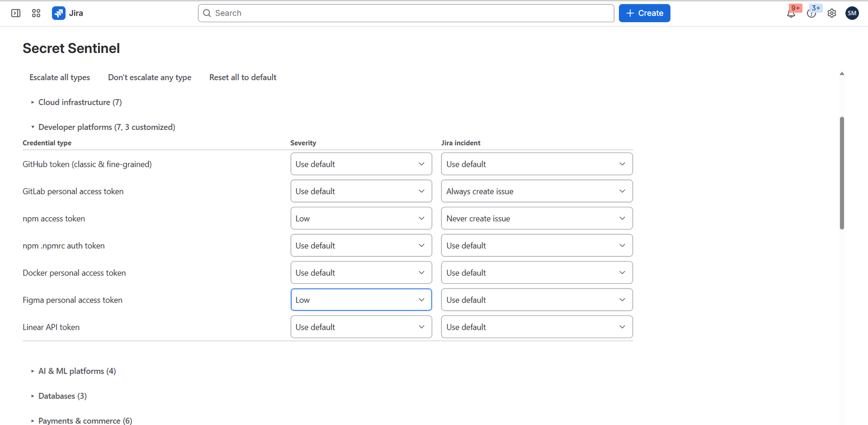868x425 pixels.
Task: Open Severity dropdown for GitLab personal access token
Action: coord(361,191)
